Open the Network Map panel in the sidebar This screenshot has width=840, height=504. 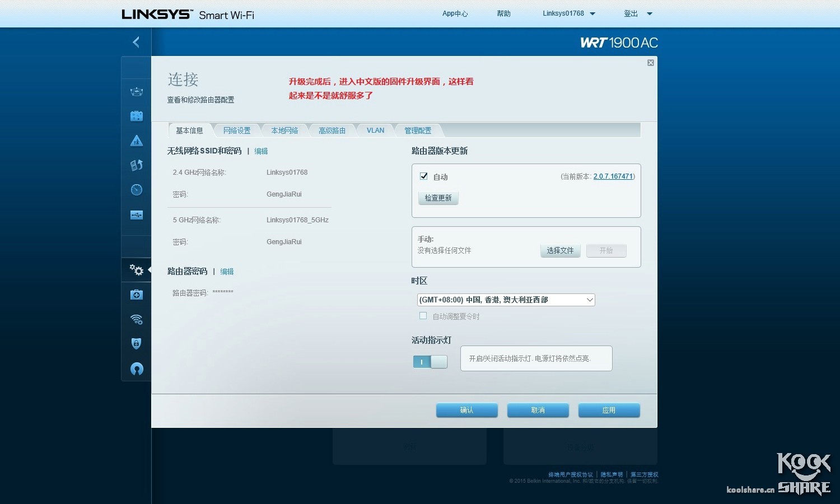[x=136, y=91]
